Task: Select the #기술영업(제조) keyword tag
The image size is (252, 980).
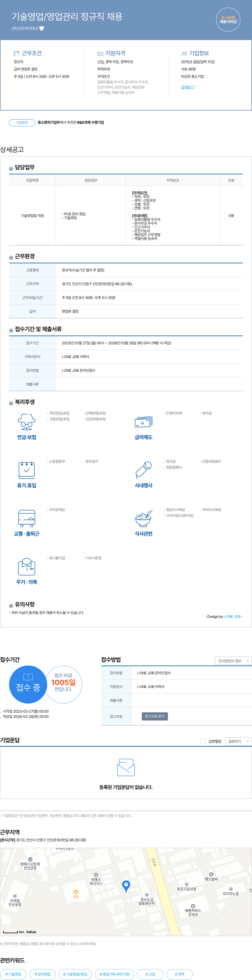Action: tap(75, 974)
